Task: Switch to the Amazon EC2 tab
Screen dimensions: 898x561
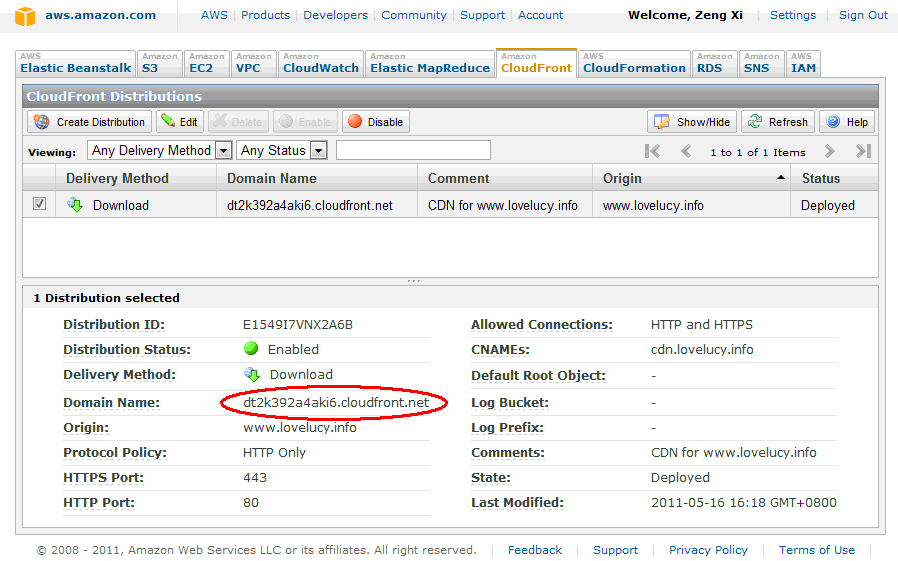Action: (x=207, y=63)
